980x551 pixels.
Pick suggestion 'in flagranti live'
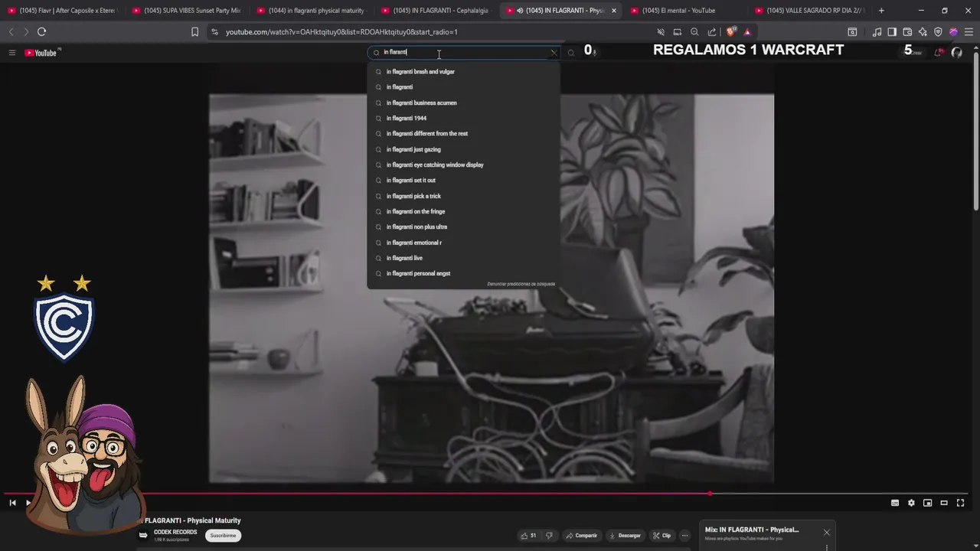[x=463, y=258]
